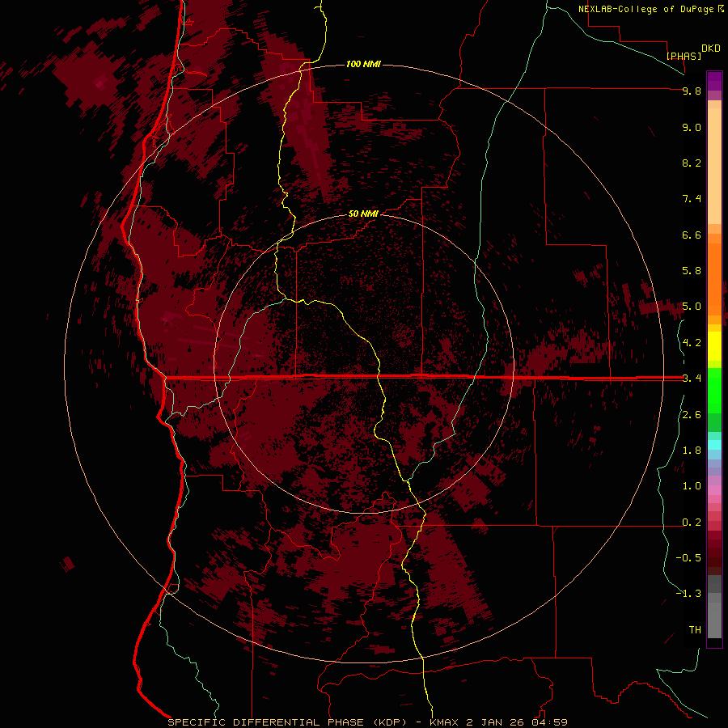Click the NEXLAB-College of DuPage label
The height and width of the screenshot is (728, 728).
pos(645,9)
